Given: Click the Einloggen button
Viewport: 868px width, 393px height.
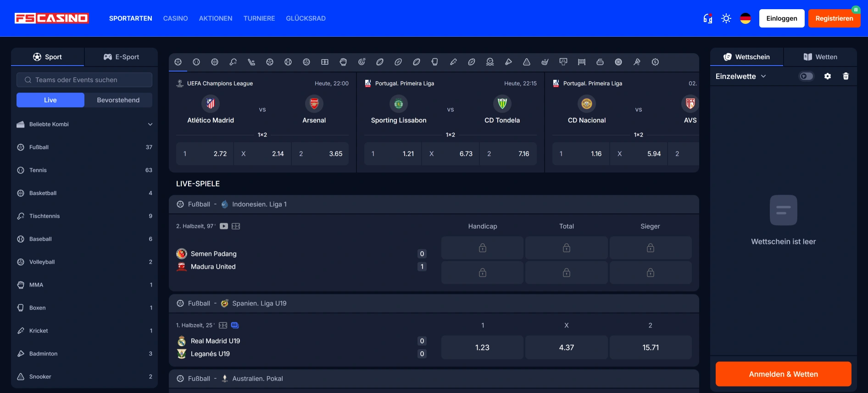Looking at the screenshot, I should [782, 18].
